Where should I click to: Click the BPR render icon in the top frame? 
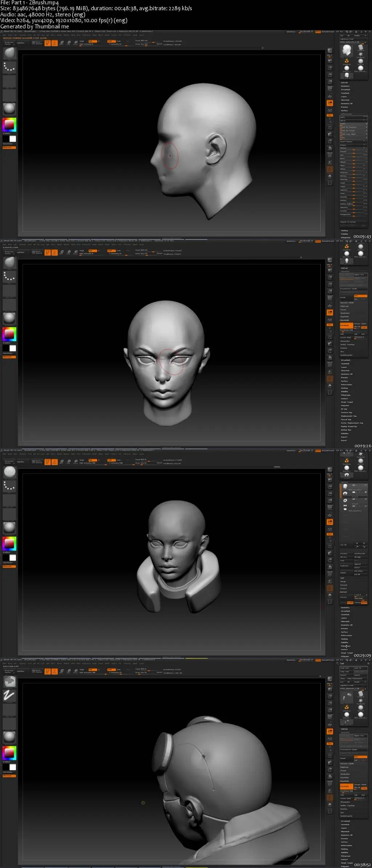[x=330, y=51]
